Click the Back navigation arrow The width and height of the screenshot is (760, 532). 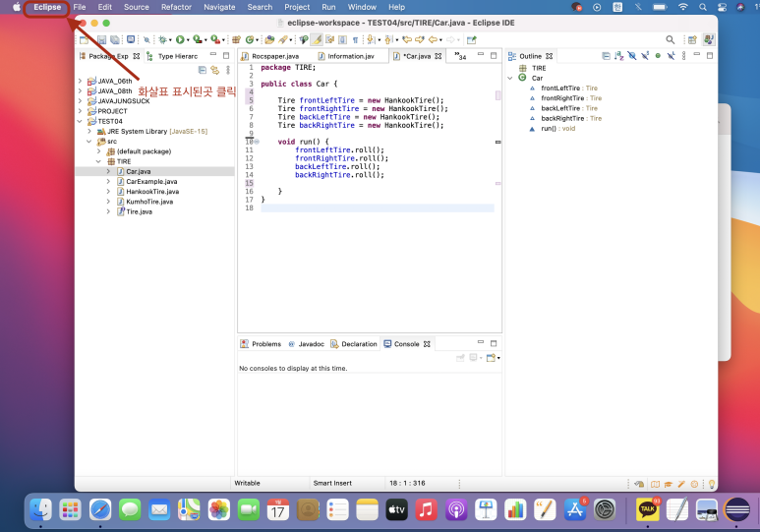432,39
